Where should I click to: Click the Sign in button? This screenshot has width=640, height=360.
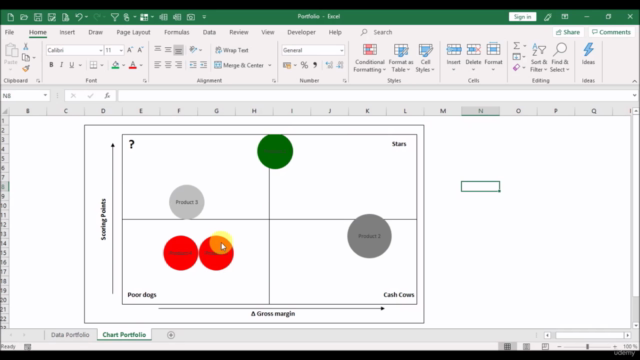coord(522,17)
